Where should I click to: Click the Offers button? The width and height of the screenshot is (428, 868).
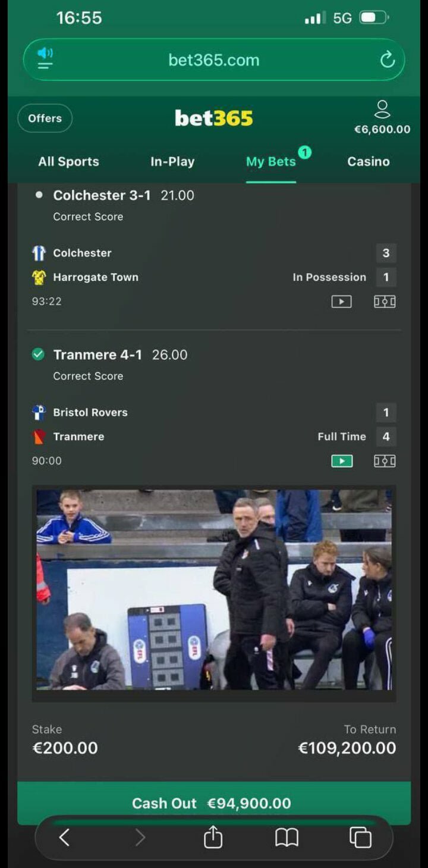point(45,118)
